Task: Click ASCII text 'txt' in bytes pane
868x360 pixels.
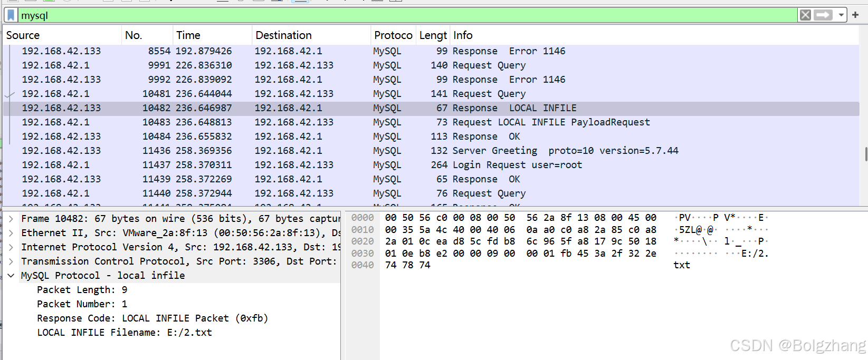Action: [682, 265]
